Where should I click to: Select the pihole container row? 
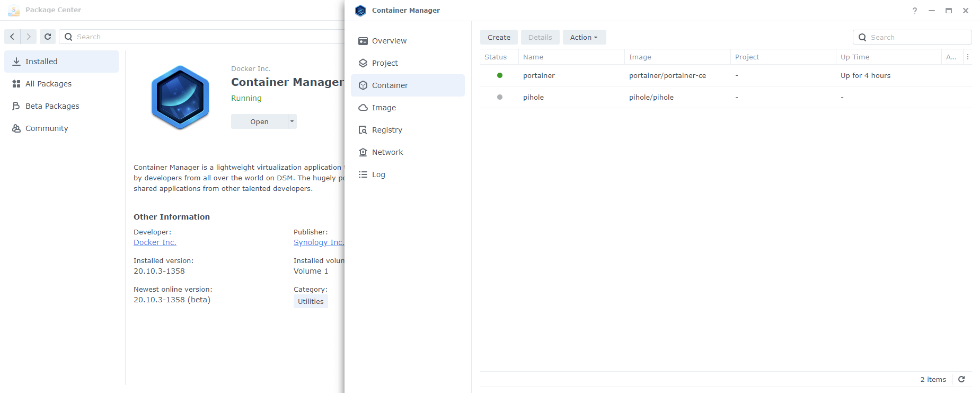point(726,97)
